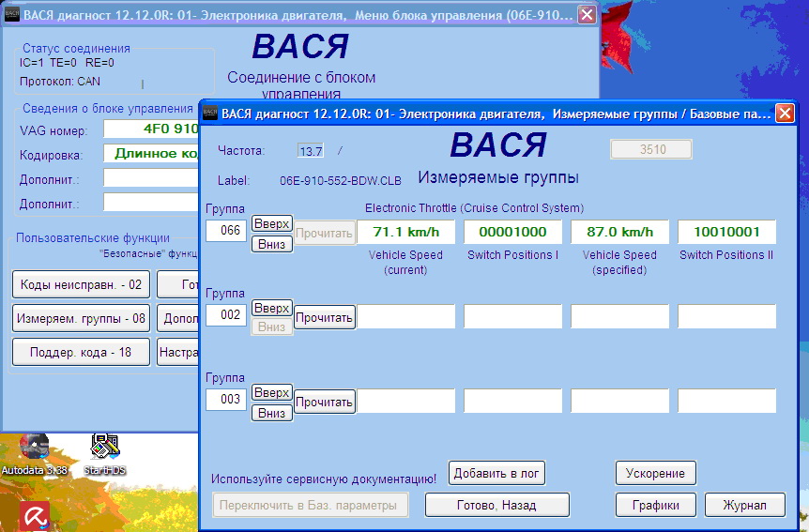
Task: Click the first Дополнит. field in the back window
Action: coord(151,178)
